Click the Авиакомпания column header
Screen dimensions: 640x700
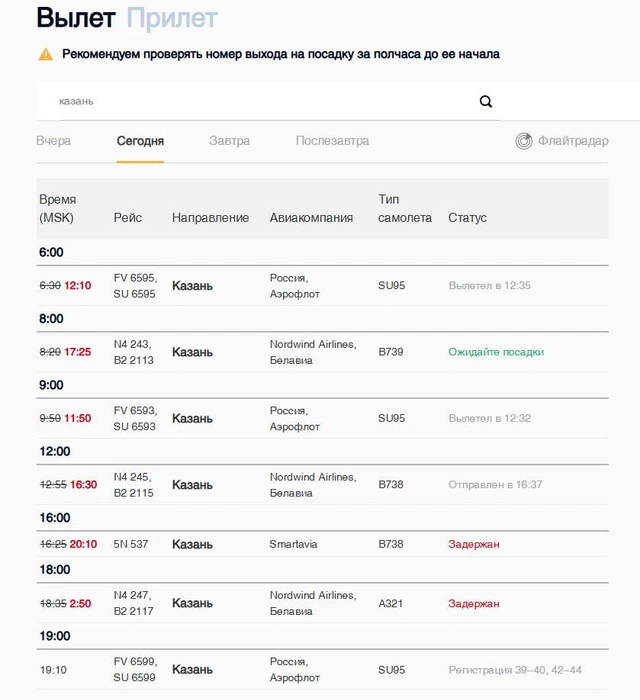[x=311, y=217]
